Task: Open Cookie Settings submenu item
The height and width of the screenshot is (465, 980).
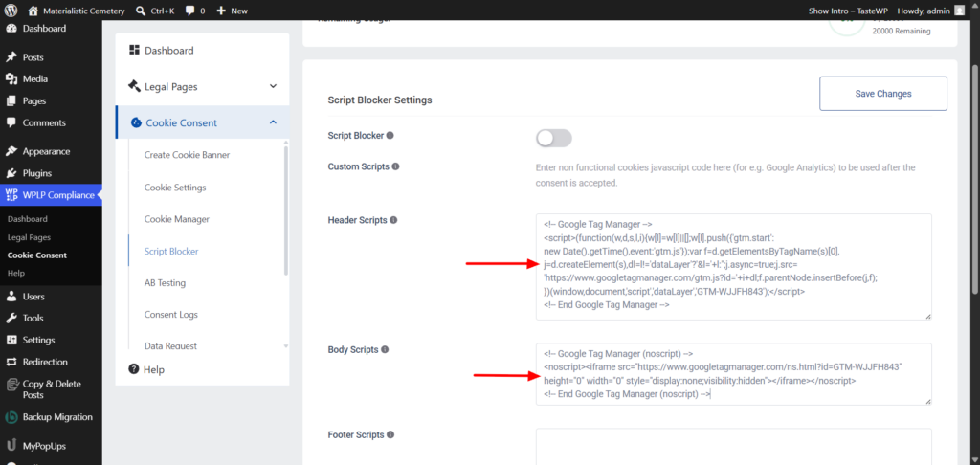Action: 175,187
